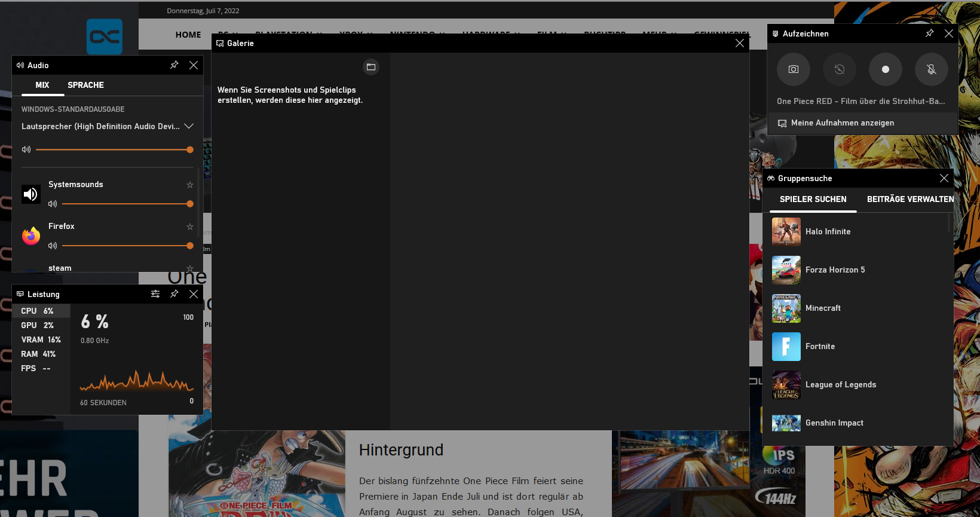Open the SPIELER SUCHEN tab
Screen dimensions: 980x517
(813, 199)
